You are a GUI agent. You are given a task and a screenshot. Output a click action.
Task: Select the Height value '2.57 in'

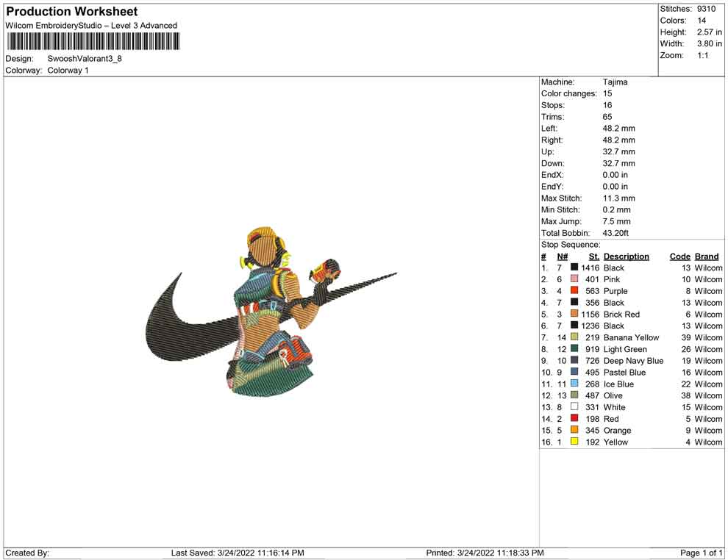[x=710, y=32]
